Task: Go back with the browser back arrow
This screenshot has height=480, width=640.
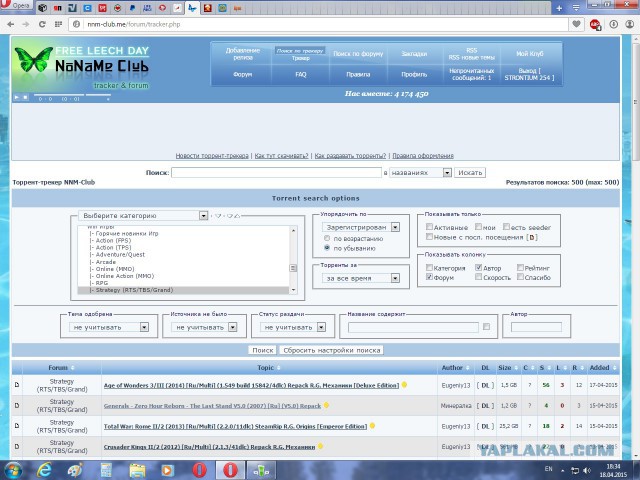Action: tap(11, 24)
